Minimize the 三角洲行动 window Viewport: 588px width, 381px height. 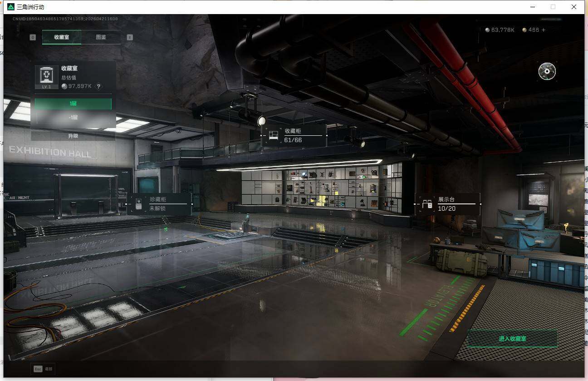pyautogui.click(x=532, y=7)
